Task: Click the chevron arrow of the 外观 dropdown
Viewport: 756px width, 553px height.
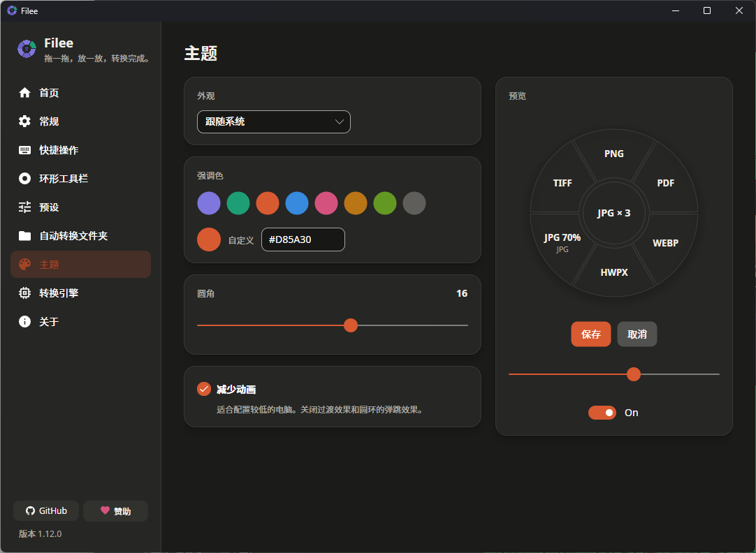Action: pos(340,122)
